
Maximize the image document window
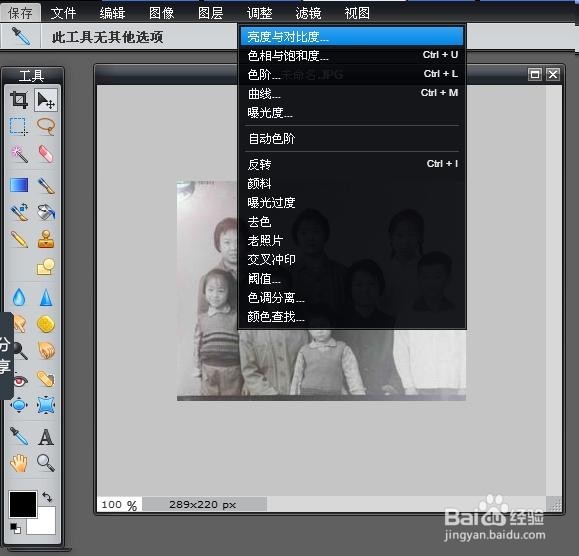(535, 75)
